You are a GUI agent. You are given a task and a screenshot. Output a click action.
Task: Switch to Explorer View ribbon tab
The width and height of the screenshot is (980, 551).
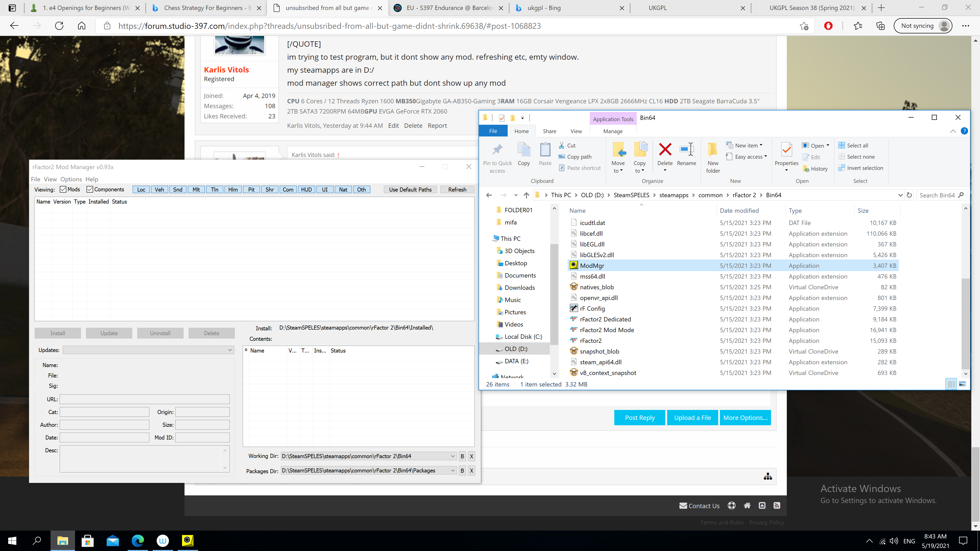576,131
